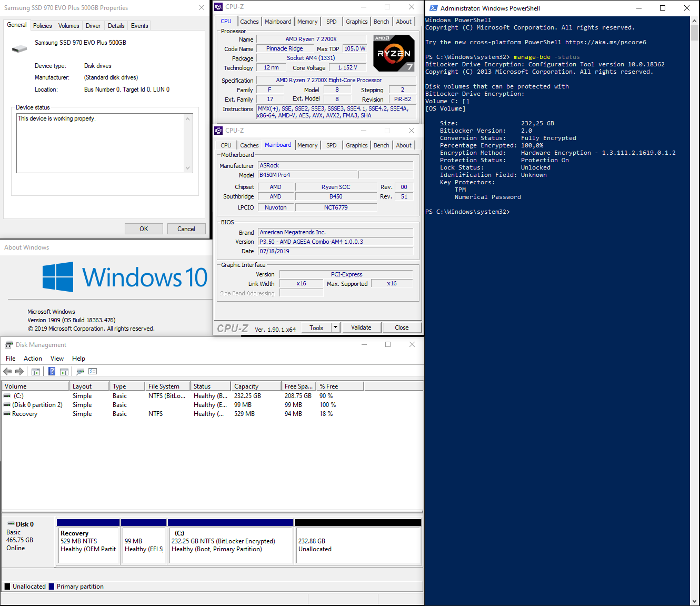This screenshot has height=606, width=700.
Task: Open the View menu in Disk Management
Action: tap(57, 359)
